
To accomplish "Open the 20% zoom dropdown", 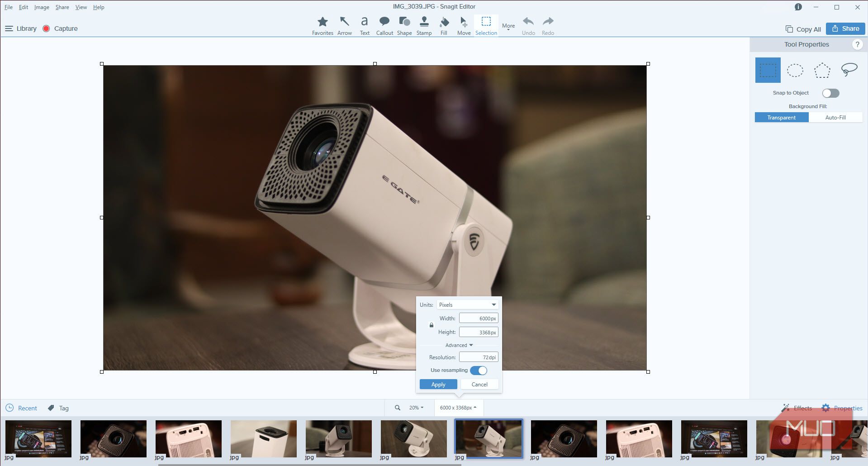I will pos(416,408).
